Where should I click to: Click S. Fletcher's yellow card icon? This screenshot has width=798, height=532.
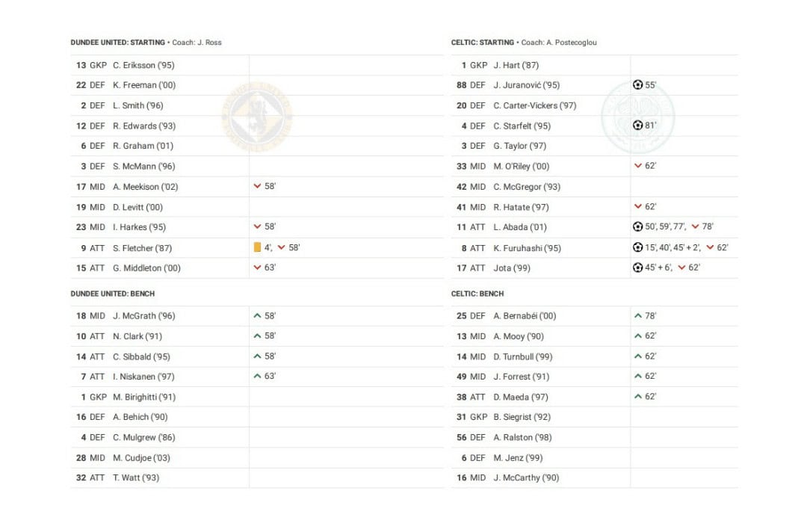coord(257,247)
